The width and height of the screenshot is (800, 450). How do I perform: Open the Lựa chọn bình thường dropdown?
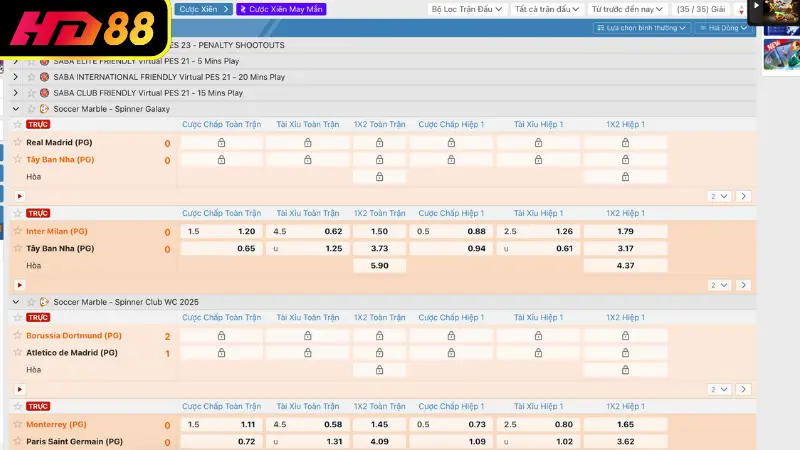(641, 28)
